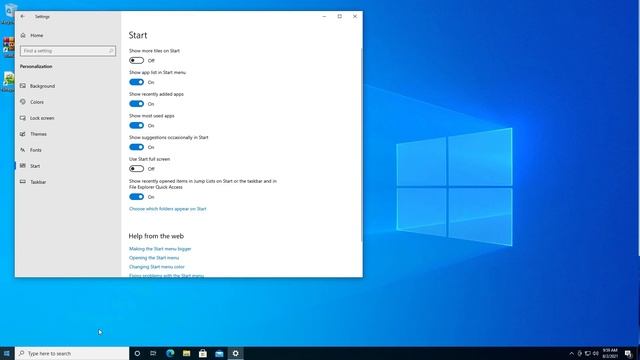The width and height of the screenshot is (640, 360).
Task: Follow the Opening the Start menu link
Action: point(154,258)
